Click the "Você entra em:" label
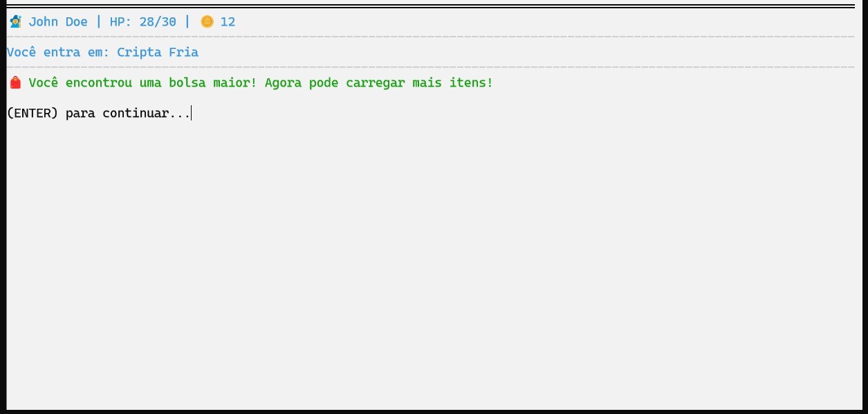 pos(58,53)
